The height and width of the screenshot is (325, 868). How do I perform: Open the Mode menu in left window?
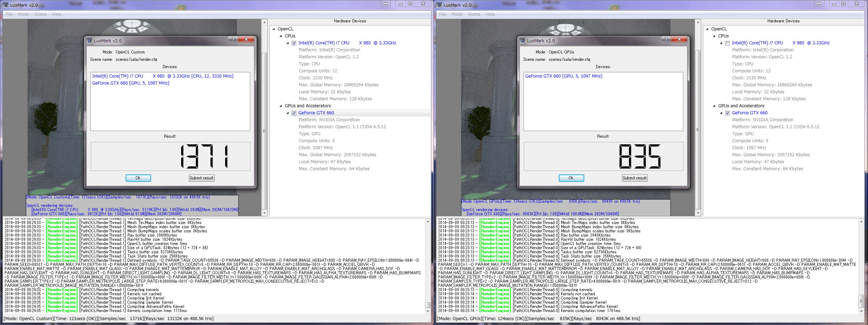pos(23,14)
